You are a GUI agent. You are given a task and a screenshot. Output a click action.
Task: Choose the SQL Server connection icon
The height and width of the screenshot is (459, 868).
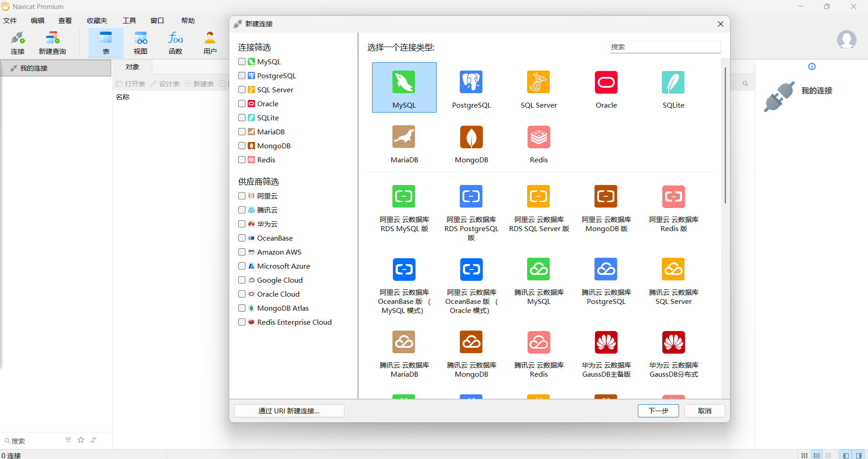tap(538, 83)
